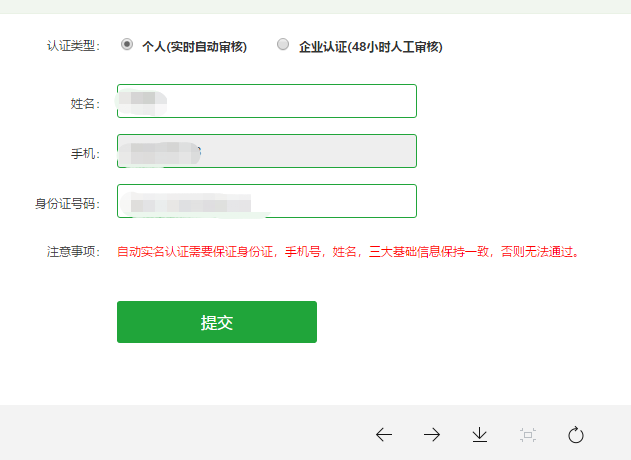Click the 个人(实时自动审核) option label

194,47
